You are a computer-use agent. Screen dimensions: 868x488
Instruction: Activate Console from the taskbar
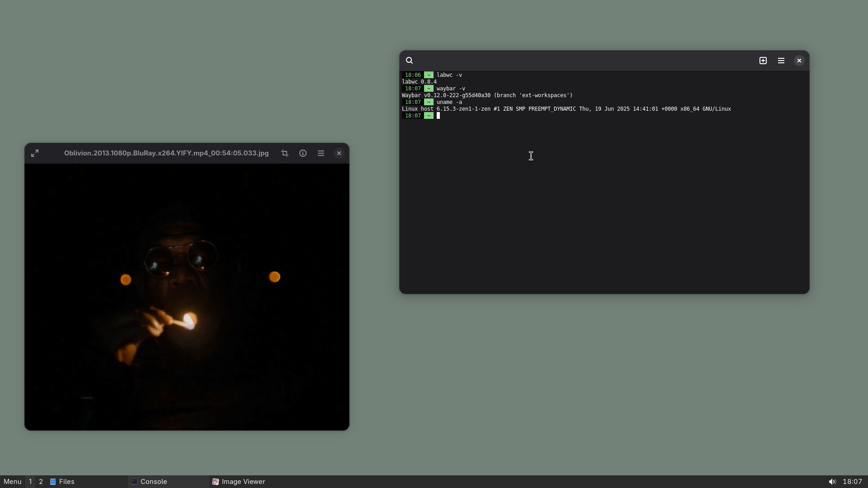(168, 482)
